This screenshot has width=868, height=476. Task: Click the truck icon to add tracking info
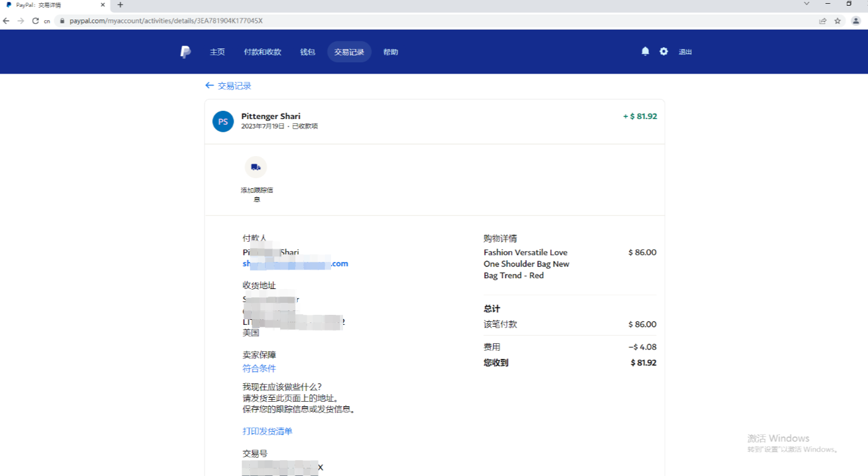[x=256, y=167]
